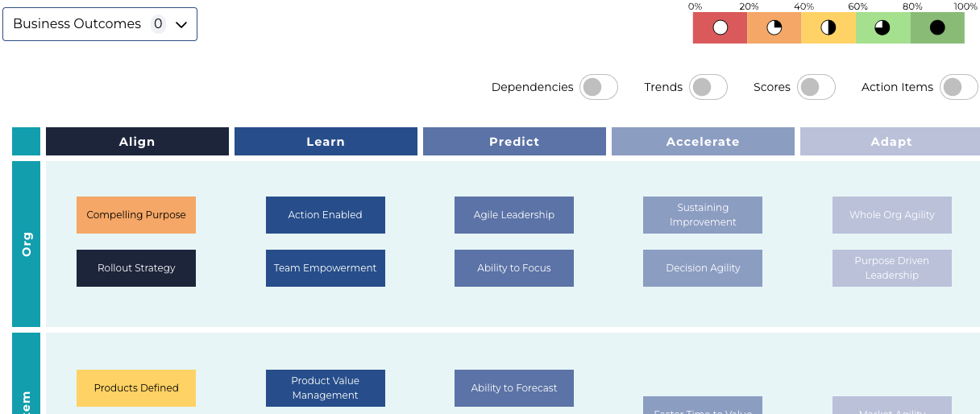Toggle the Dependencies switch
Viewport: 980px width, 414px height.
[598, 87]
